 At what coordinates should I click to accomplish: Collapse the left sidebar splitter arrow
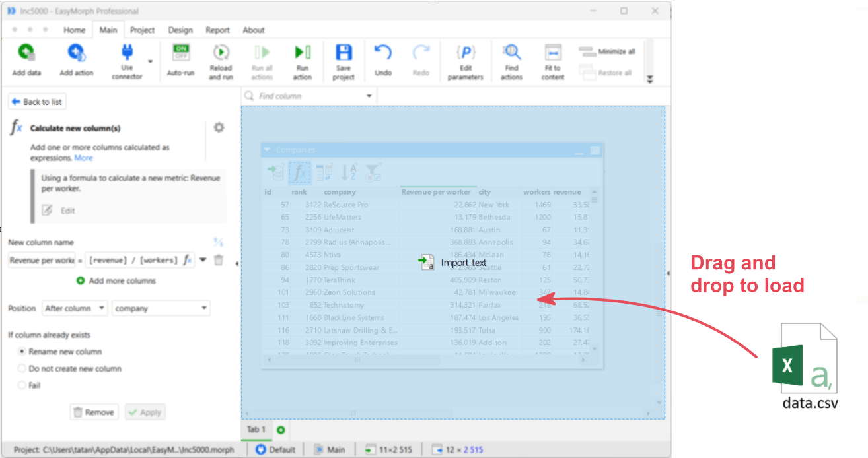click(x=237, y=264)
